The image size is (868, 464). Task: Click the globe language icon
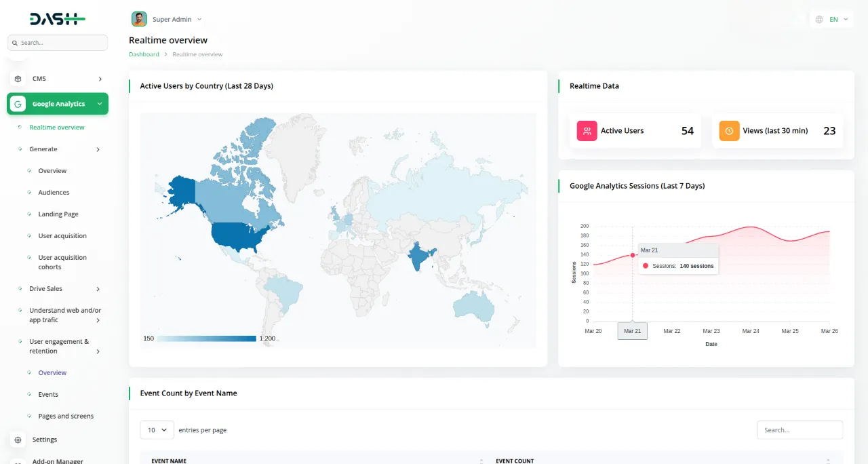pos(818,19)
